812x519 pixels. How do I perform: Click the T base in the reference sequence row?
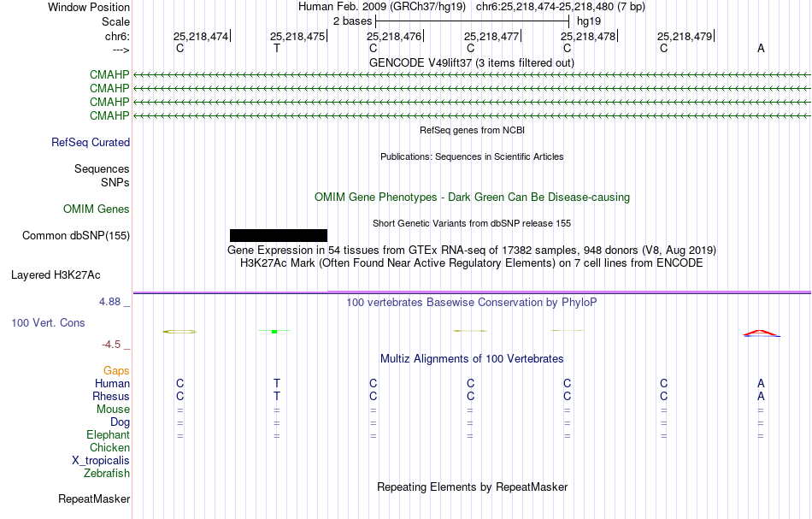tap(277, 48)
